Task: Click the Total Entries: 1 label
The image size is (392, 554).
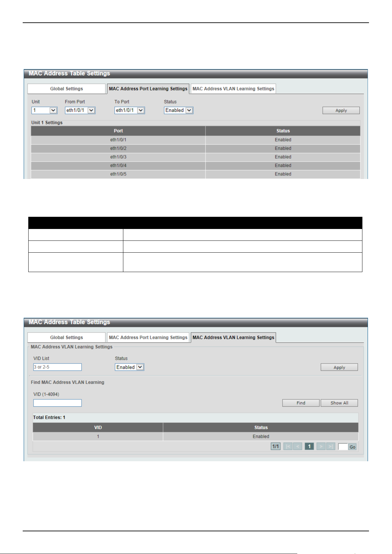Action: [x=49, y=417]
